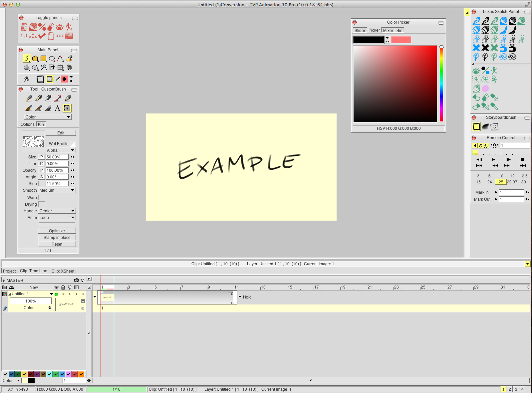Click the blue X icon in Lukas Sketch Panel
The width and height of the screenshot is (532, 393).
pyautogui.click(x=476, y=48)
